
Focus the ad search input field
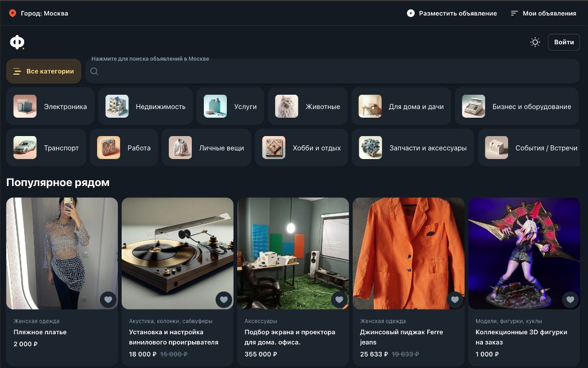pos(332,71)
